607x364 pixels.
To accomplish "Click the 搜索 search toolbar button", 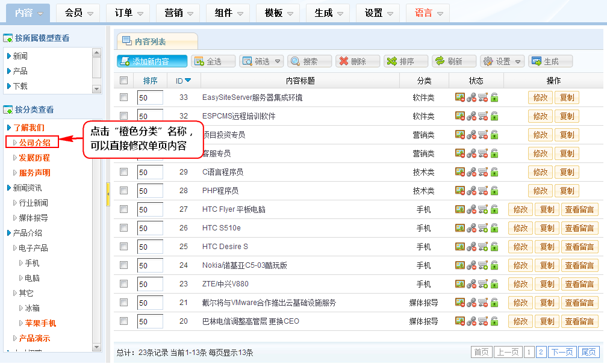I will click(x=310, y=61).
